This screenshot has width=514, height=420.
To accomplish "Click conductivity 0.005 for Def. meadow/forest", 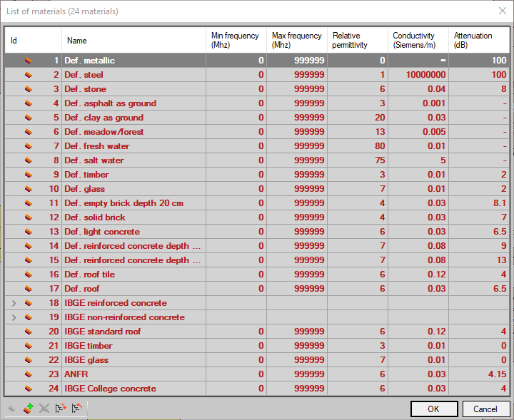I will 434,132.
